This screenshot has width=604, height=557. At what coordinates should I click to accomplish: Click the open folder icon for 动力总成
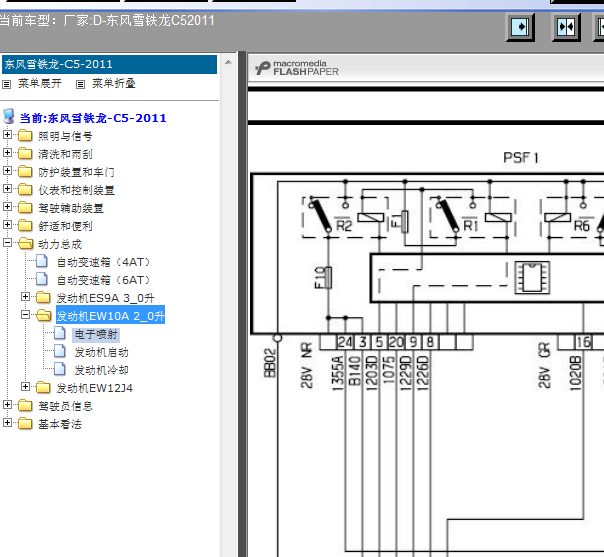(x=25, y=243)
